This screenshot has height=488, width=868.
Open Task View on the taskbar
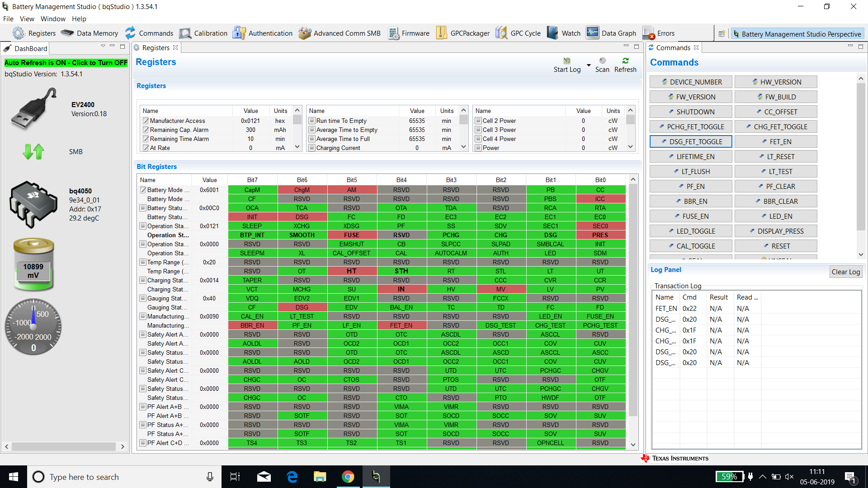pos(235,477)
